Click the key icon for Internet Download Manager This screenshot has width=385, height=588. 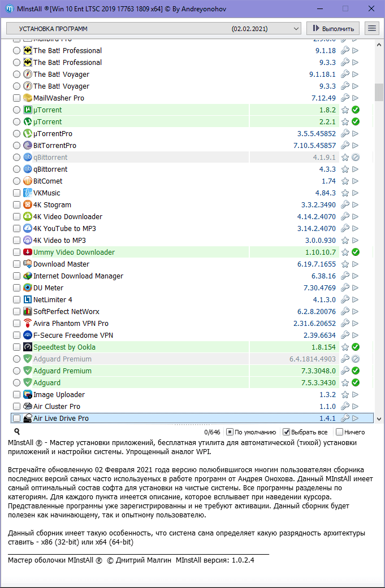pyautogui.click(x=345, y=276)
